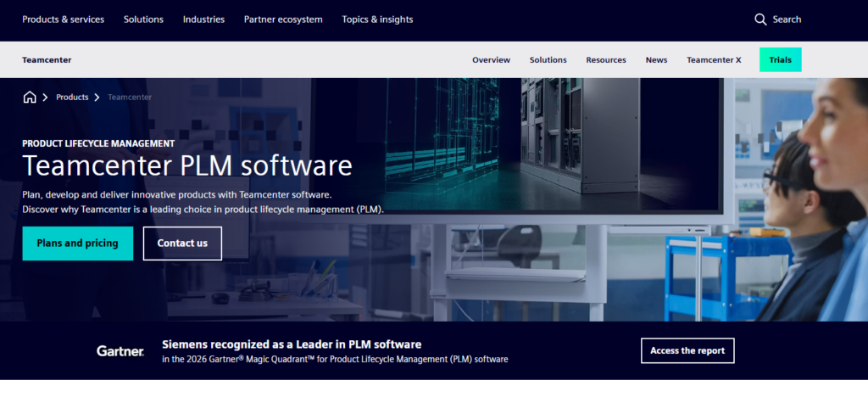The width and height of the screenshot is (868, 414).
Task: Click 'Plan, develop and deliver innovative products' text
Action: 176,194
